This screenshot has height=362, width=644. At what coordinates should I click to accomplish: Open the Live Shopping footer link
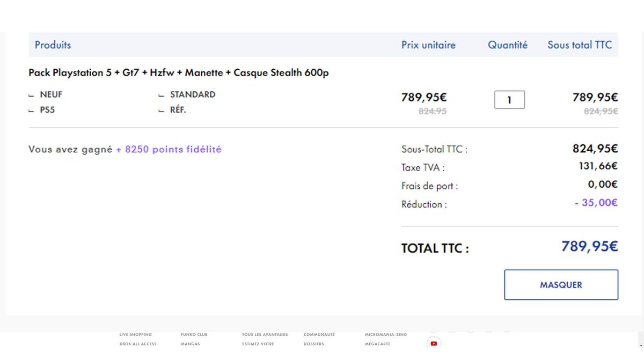point(136,335)
